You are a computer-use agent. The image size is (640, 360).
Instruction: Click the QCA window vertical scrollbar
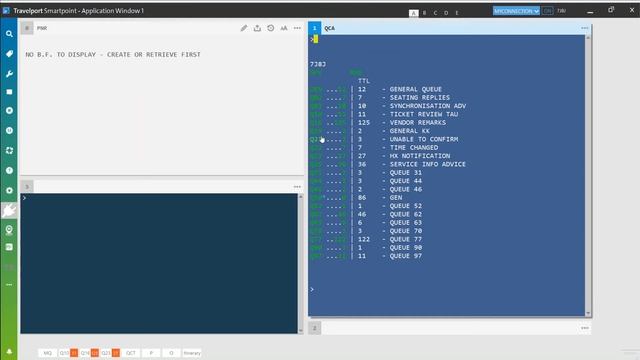coord(588,176)
